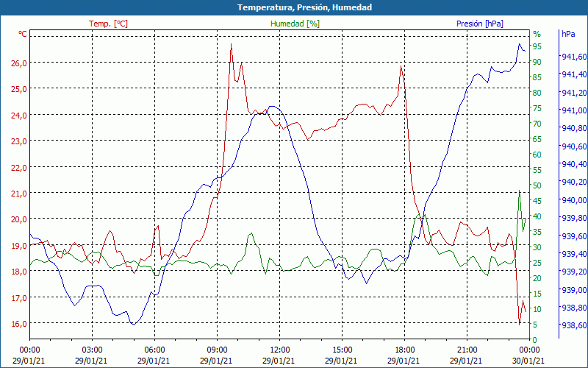The image size is (588, 368).
Task: Click the '90' humidity axis value
Action: 537,62
